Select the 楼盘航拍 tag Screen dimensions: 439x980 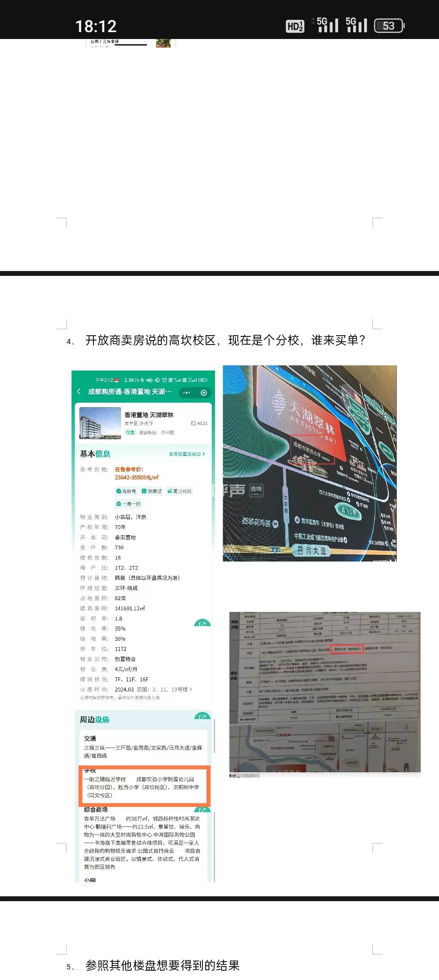(x=148, y=432)
